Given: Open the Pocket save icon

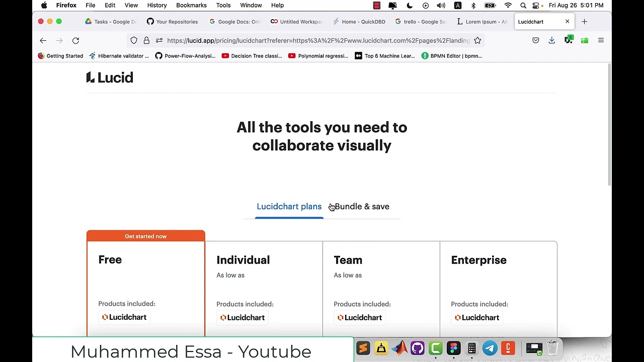Looking at the screenshot, I should coord(536,40).
